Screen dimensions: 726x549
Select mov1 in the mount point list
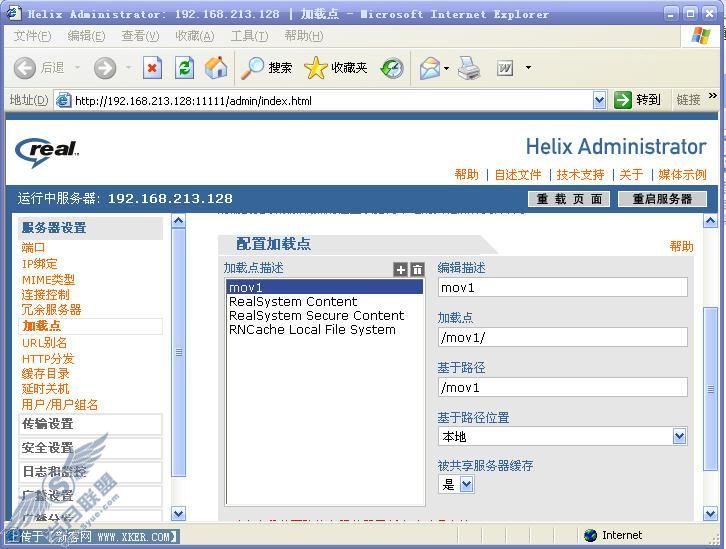click(x=325, y=287)
